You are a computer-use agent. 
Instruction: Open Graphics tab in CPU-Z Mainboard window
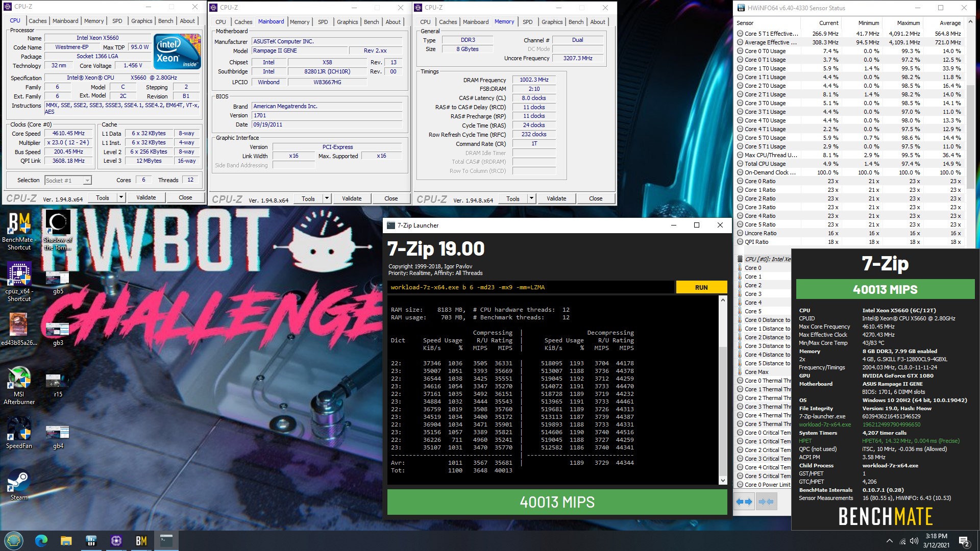(x=347, y=22)
